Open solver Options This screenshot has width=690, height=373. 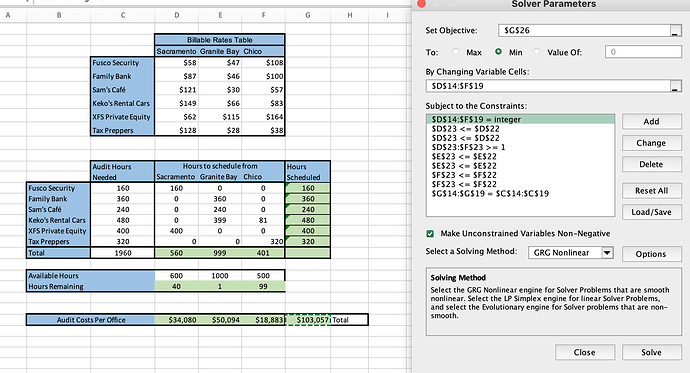[x=651, y=254]
